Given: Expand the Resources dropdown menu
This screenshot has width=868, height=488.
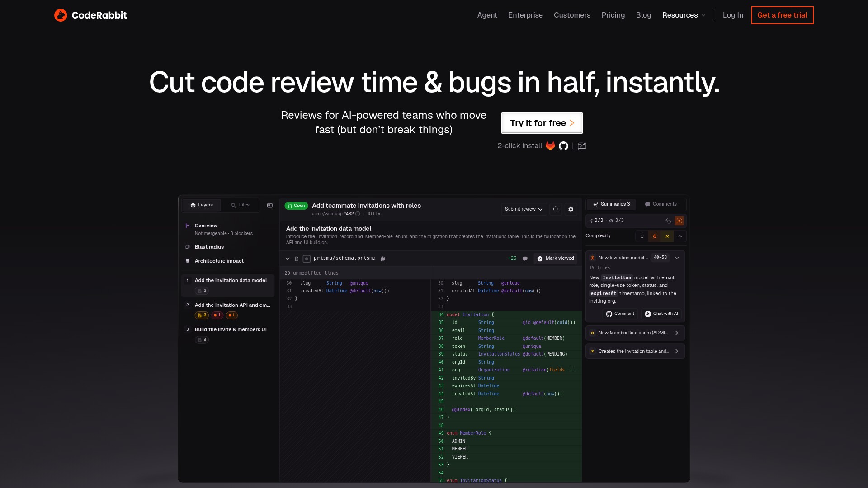Looking at the screenshot, I should tap(684, 15).
